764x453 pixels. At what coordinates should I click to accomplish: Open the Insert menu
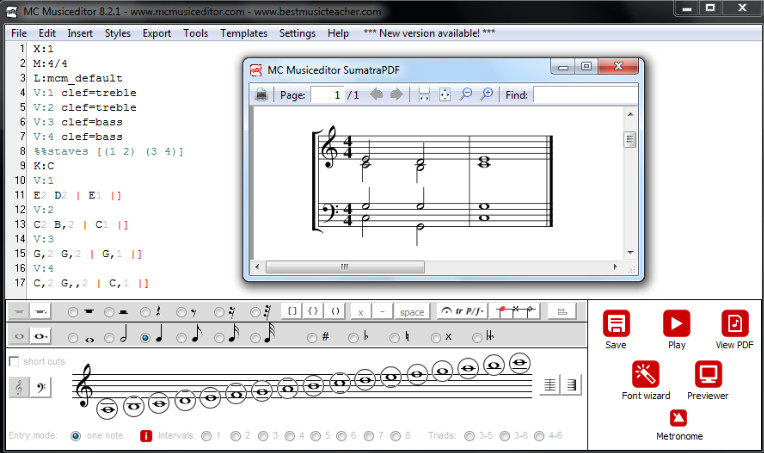pos(80,33)
